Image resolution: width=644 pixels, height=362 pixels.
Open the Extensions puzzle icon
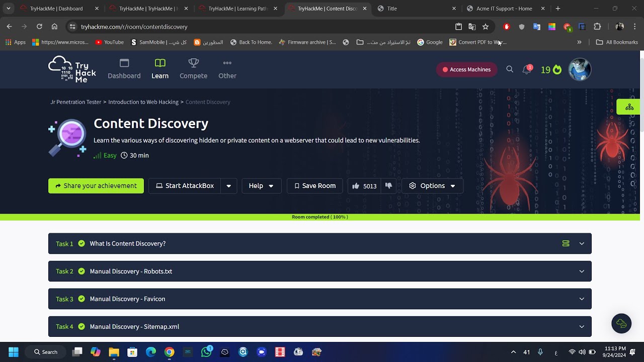point(598,27)
